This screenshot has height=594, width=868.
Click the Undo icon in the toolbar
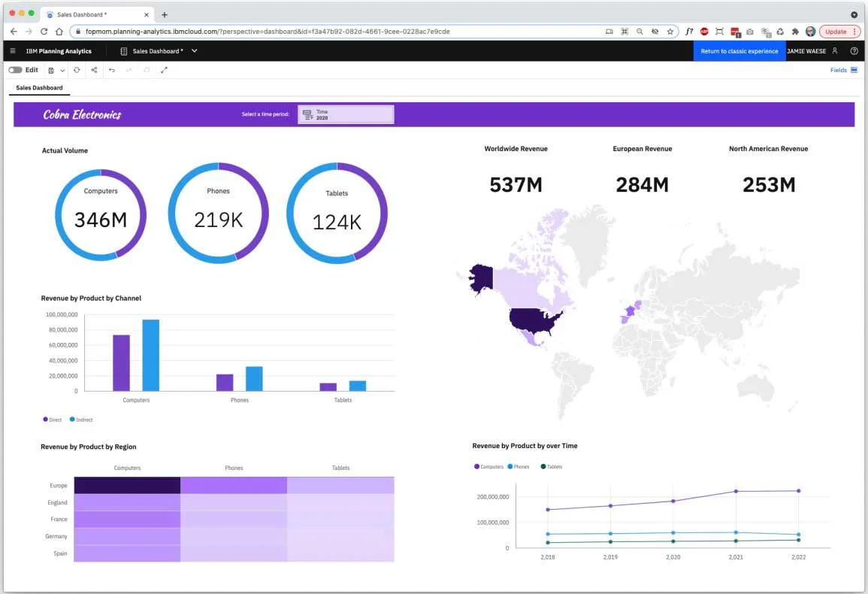pos(113,69)
